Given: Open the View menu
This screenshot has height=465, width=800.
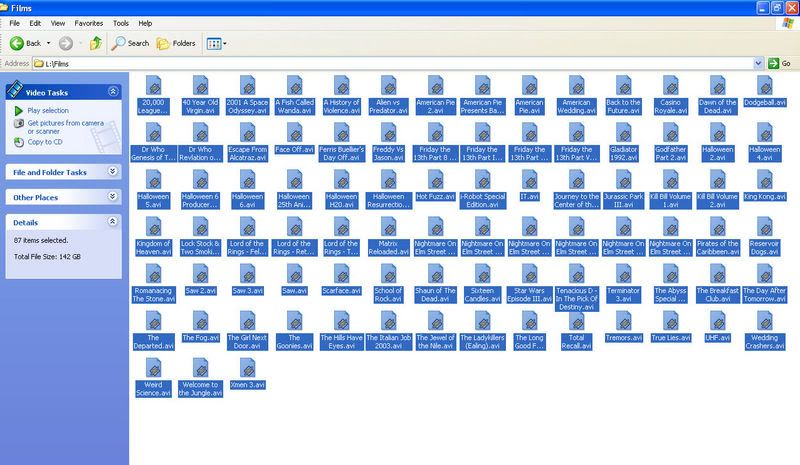Looking at the screenshot, I should coord(58,23).
